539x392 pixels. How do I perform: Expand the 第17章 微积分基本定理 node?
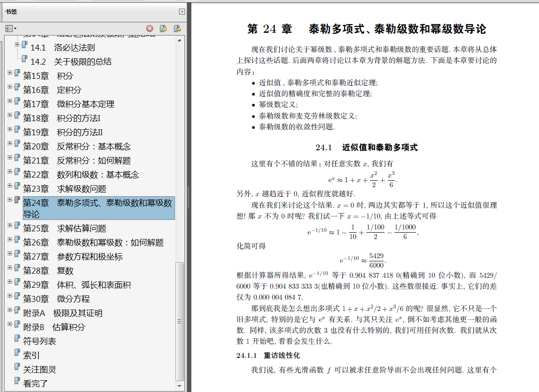click(10, 101)
